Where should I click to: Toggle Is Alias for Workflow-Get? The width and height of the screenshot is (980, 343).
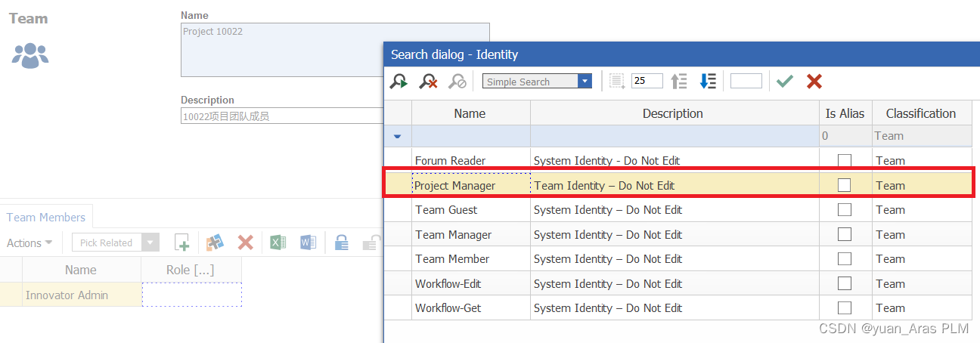tap(845, 307)
